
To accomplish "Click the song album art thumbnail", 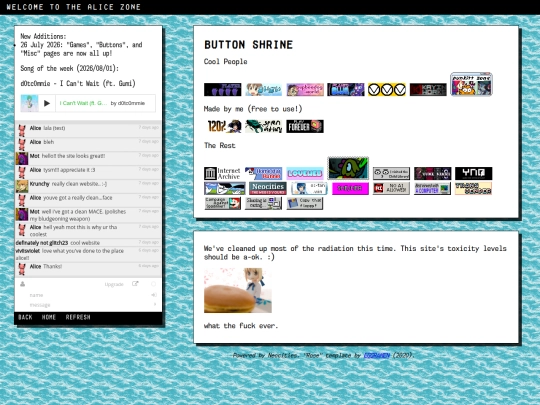I will pyautogui.click(x=29, y=103).
